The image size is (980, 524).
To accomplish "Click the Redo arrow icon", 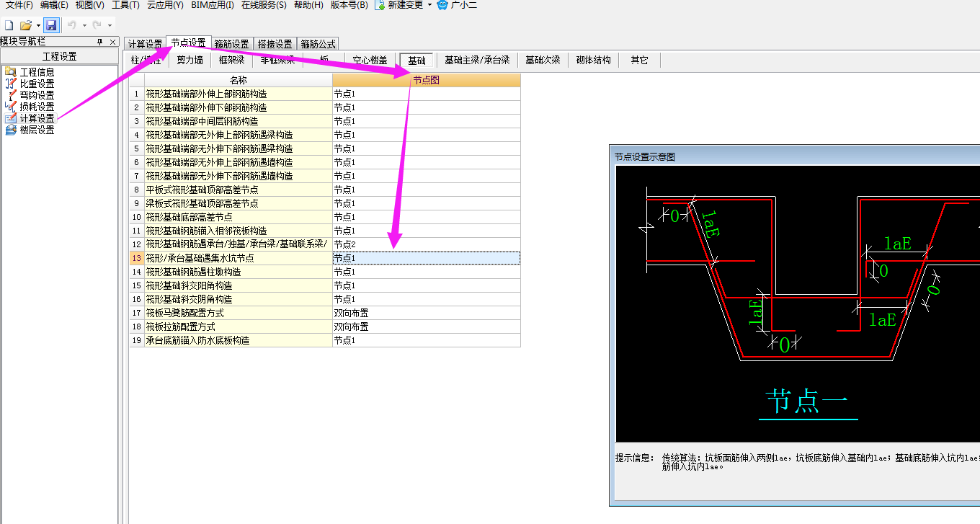I will click(97, 25).
